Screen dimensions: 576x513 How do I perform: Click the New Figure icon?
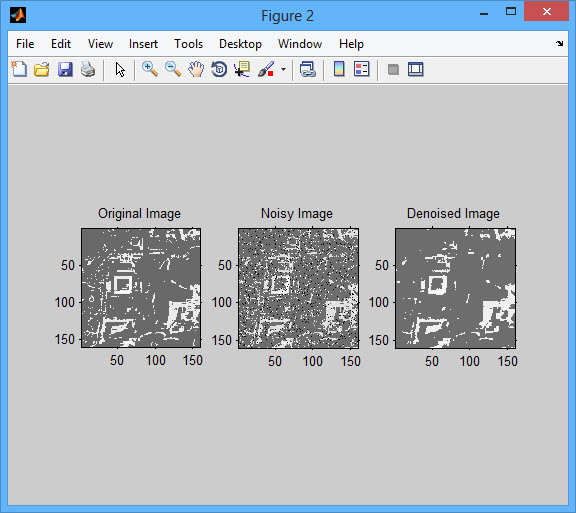point(19,69)
